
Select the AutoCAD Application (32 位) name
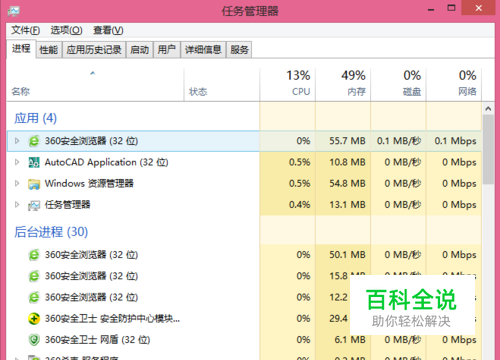click(x=106, y=162)
